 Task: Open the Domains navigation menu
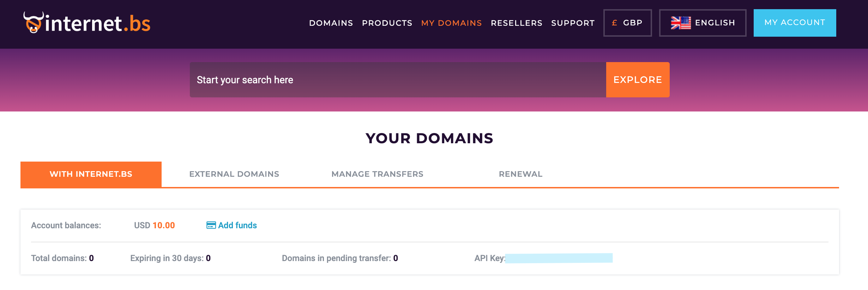331,23
